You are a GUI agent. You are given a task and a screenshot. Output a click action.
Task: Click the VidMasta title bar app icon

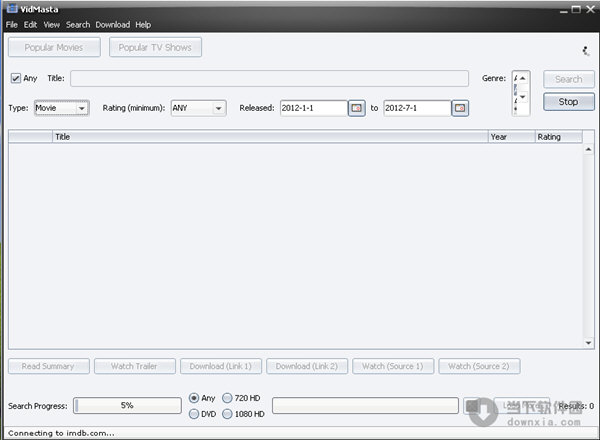(12, 8)
